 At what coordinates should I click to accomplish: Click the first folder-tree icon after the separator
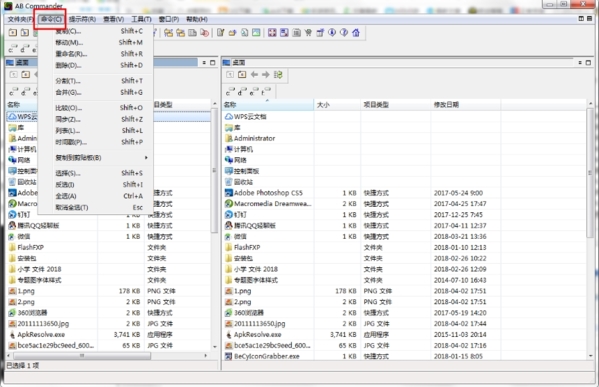(x=168, y=33)
